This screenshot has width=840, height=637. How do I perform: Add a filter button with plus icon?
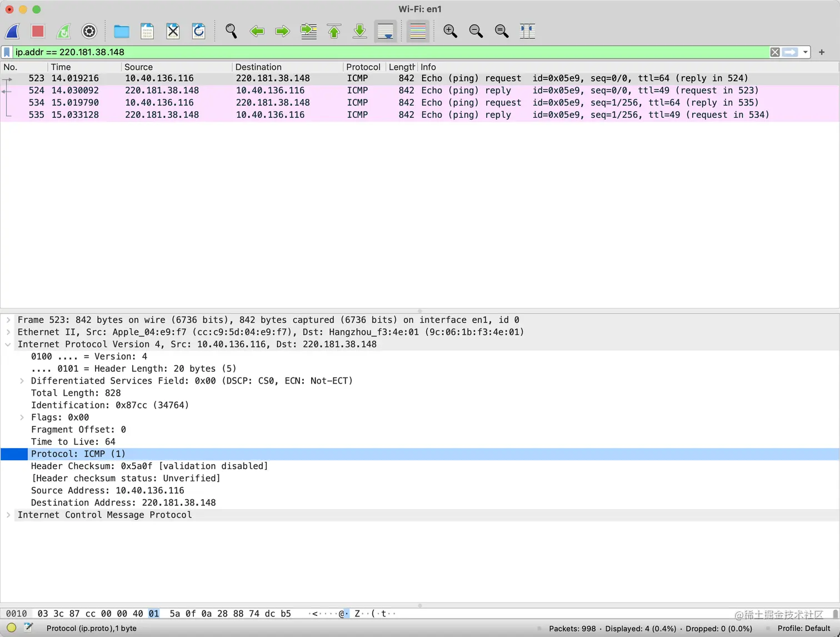pyautogui.click(x=822, y=52)
